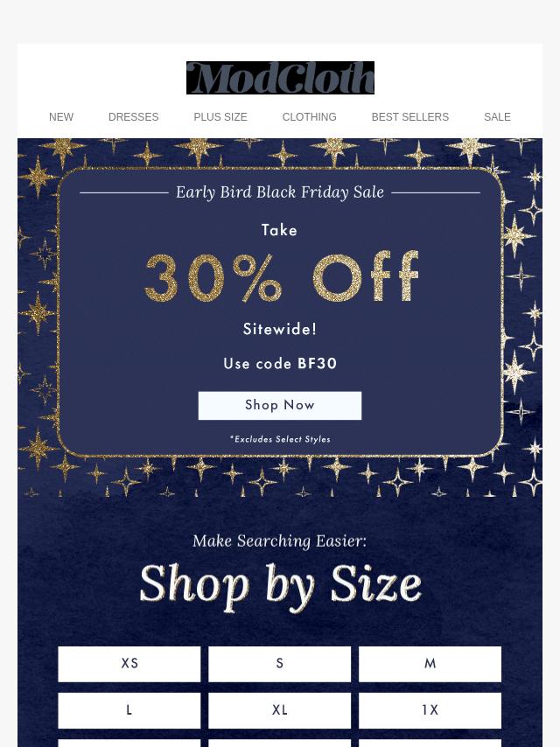The image size is (560, 747).
Task: Go to PLUS SIZE section
Action: (220, 116)
